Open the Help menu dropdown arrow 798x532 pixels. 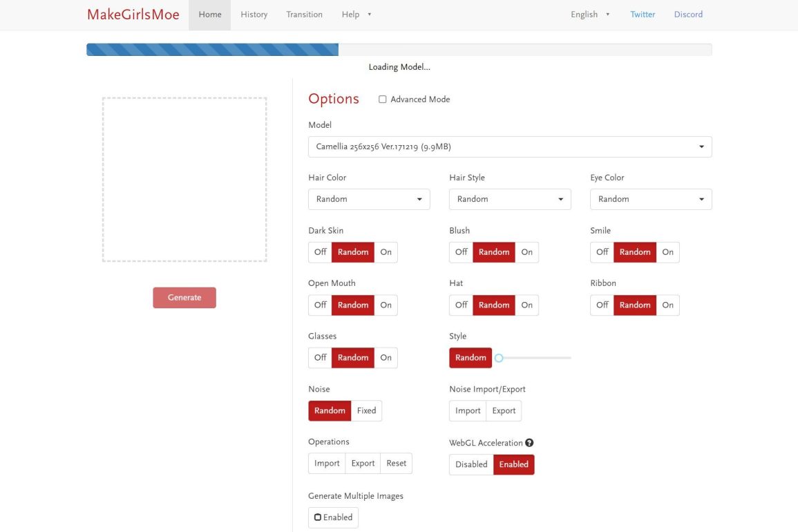370,15
